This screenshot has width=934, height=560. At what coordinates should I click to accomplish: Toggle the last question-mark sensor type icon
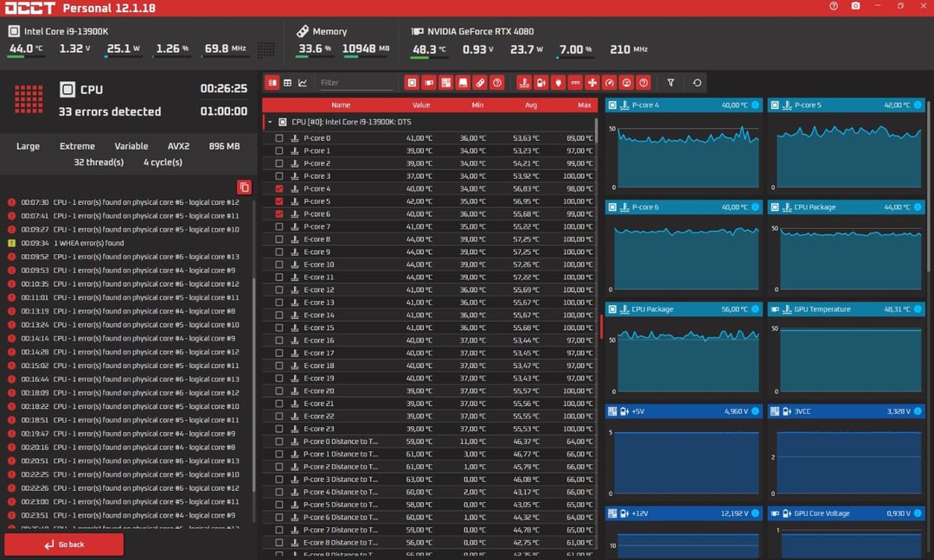pos(643,83)
